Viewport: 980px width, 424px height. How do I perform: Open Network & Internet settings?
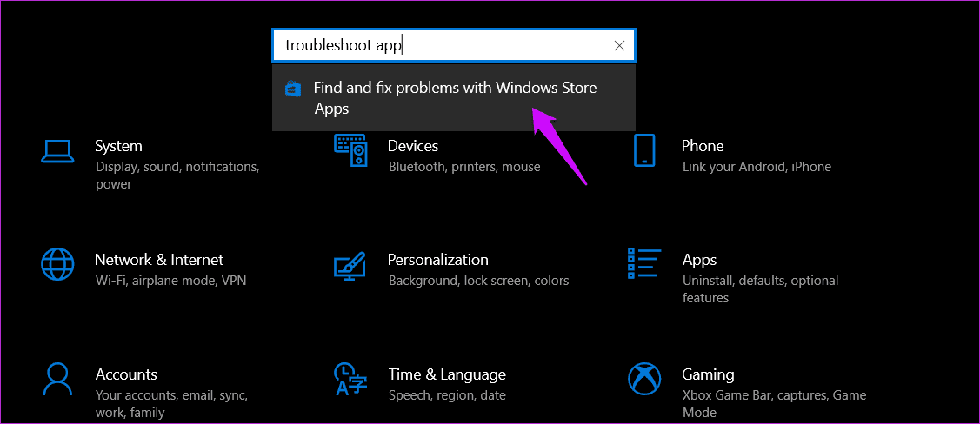click(159, 260)
